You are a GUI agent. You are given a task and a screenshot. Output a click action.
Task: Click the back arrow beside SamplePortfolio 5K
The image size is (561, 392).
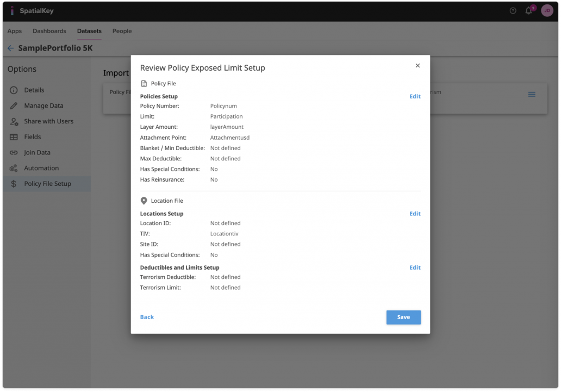[10, 48]
